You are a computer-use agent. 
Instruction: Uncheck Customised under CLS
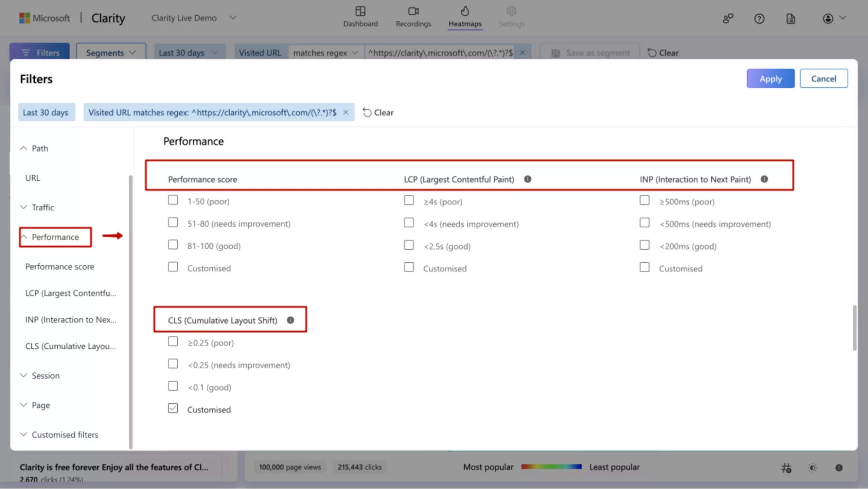(173, 408)
